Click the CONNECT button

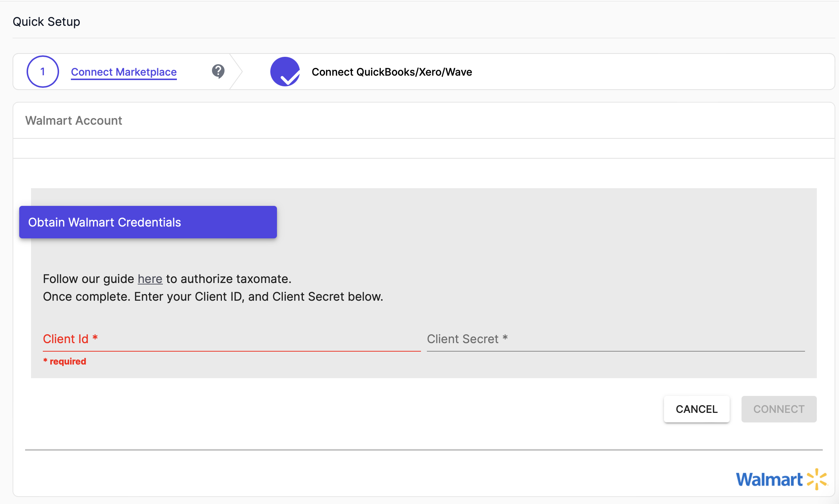point(779,409)
